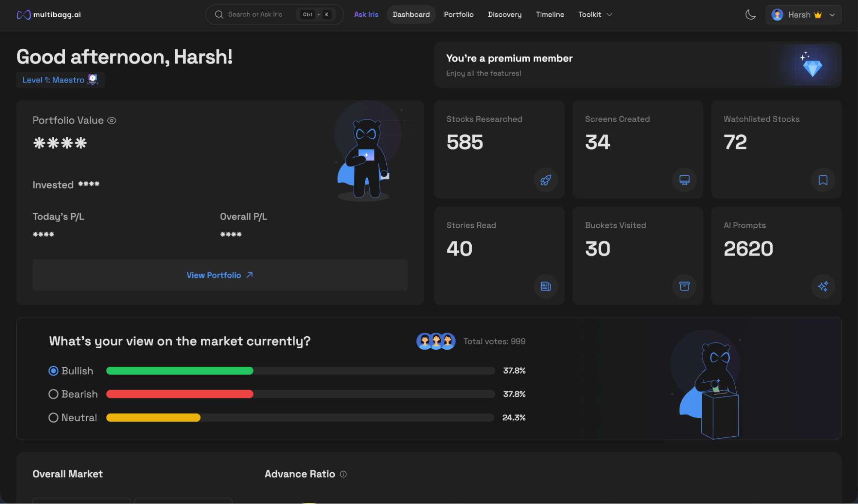Click the bookmark icon in Watchlisted Stocks
This screenshot has height=504, width=858.
coord(823,180)
